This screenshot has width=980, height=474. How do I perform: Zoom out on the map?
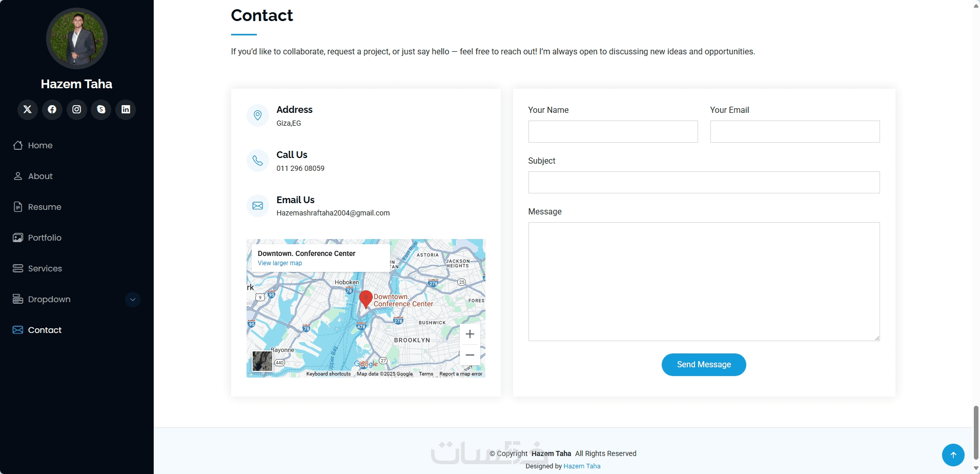click(x=469, y=355)
